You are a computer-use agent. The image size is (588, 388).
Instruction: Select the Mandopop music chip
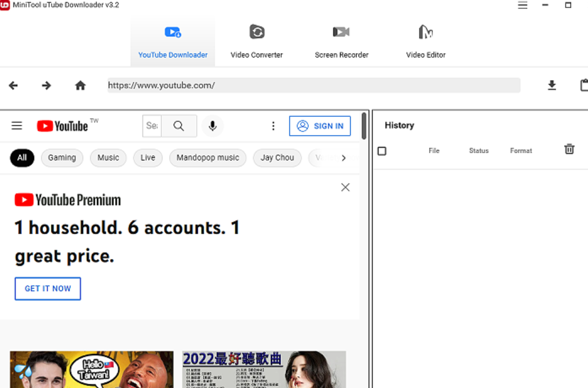(x=208, y=158)
